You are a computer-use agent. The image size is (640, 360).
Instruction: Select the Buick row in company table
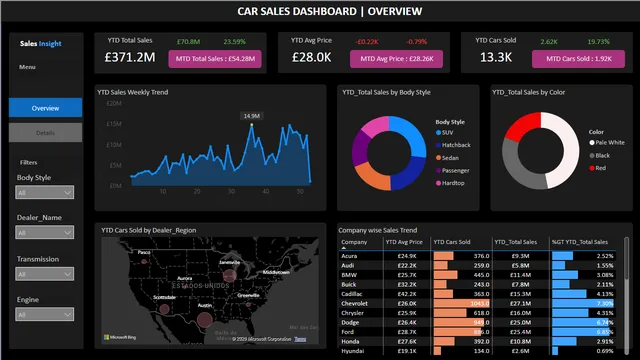coord(478,284)
